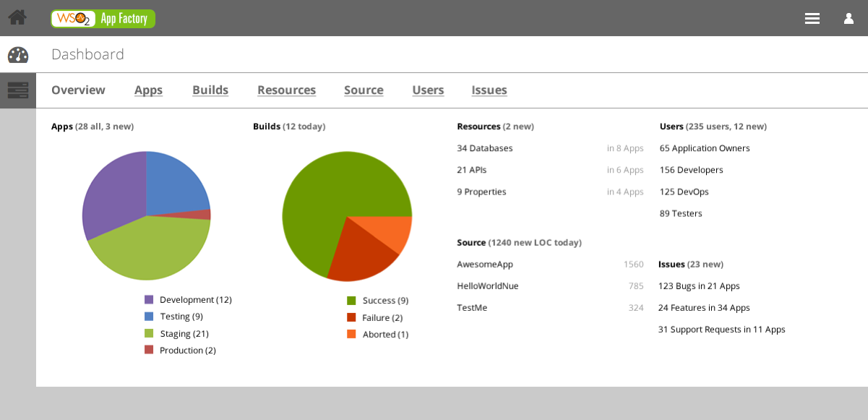Navigate to the Users tab
The width and height of the screenshot is (868, 420).
(428, 90)
